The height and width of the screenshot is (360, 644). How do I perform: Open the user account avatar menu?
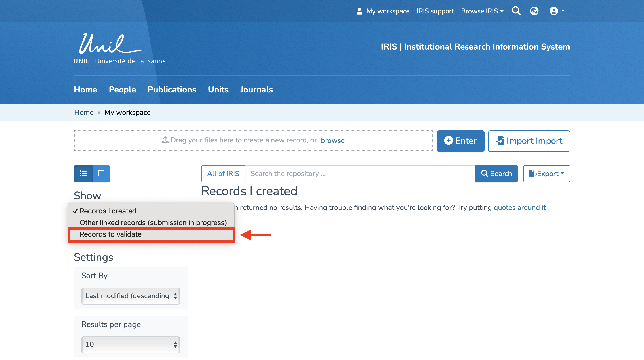[557, 11]
